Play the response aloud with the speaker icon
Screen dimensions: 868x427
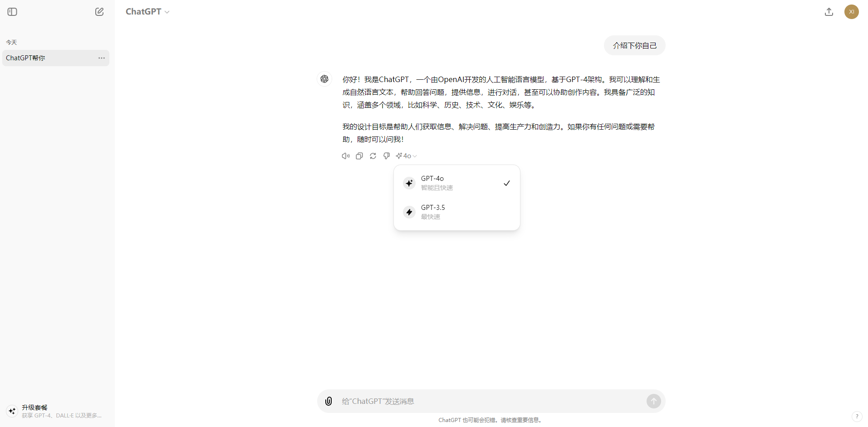tap(346, 156)
